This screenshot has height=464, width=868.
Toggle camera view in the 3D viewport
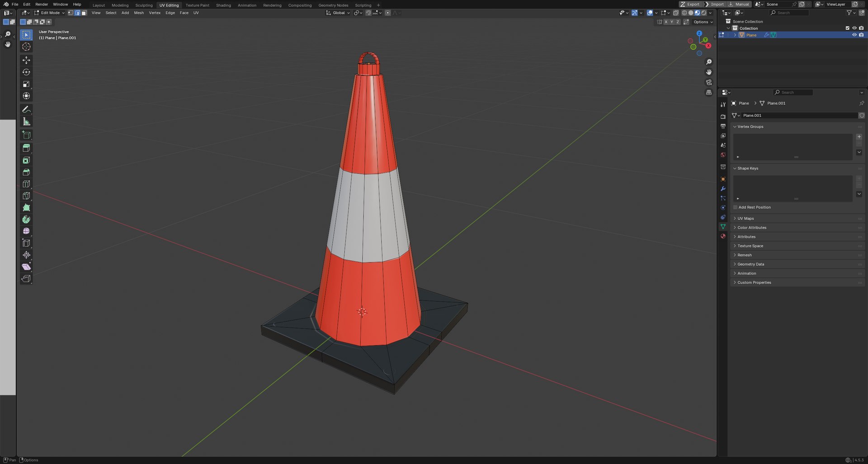click(x=709, y=82)
